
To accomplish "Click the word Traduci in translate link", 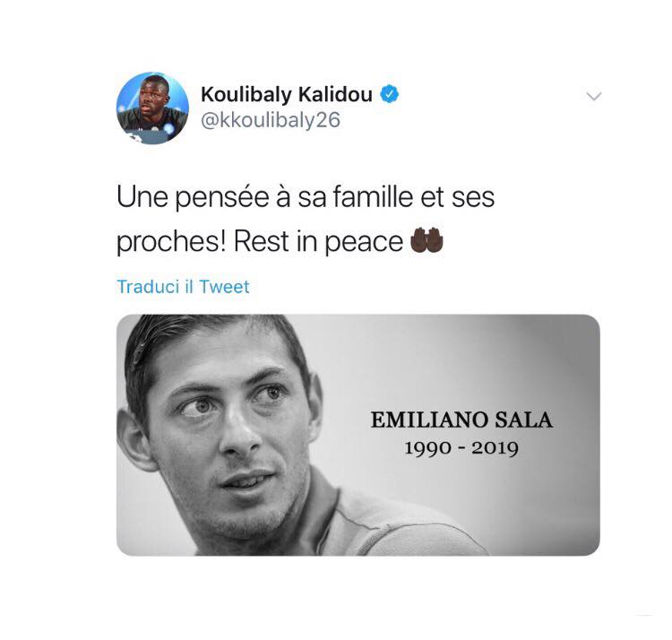I will tap(148, 287).
